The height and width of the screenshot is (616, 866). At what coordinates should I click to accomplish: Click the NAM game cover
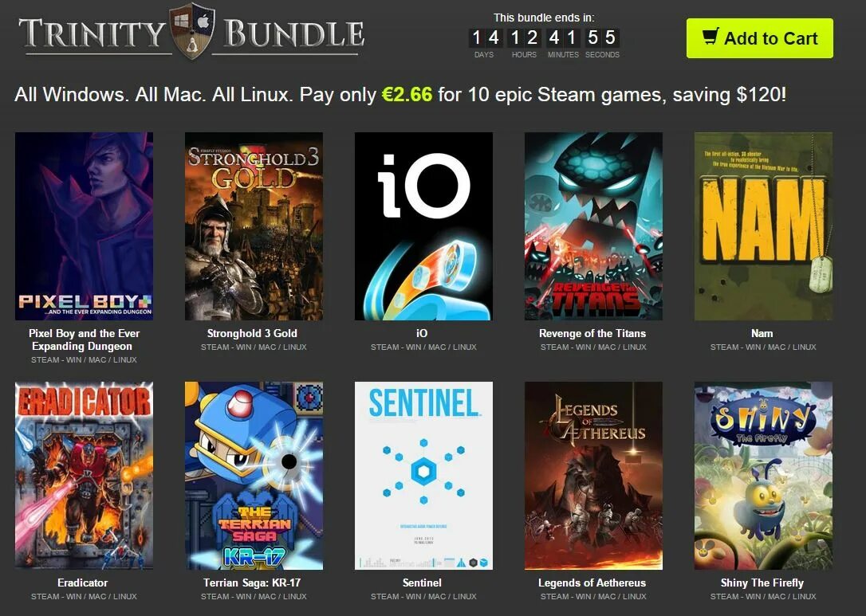[763, 226]
